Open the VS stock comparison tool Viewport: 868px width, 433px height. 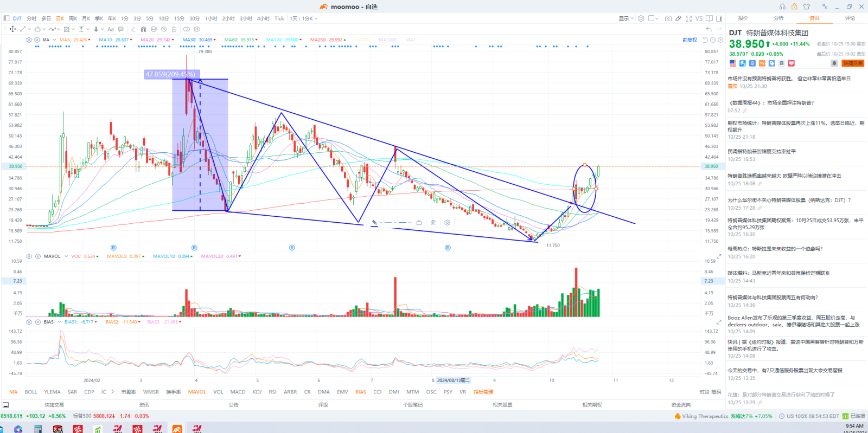coord(699,18)
